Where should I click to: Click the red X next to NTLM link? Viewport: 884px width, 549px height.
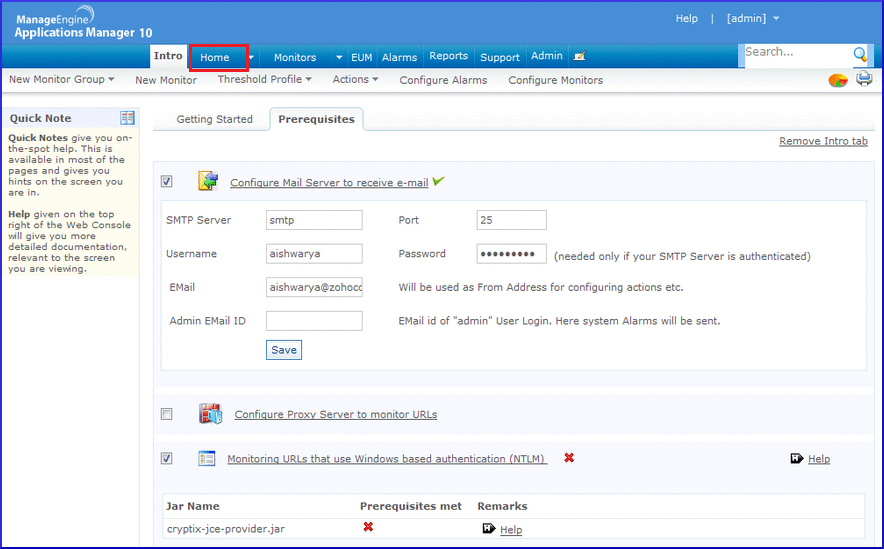pos(569,458)
